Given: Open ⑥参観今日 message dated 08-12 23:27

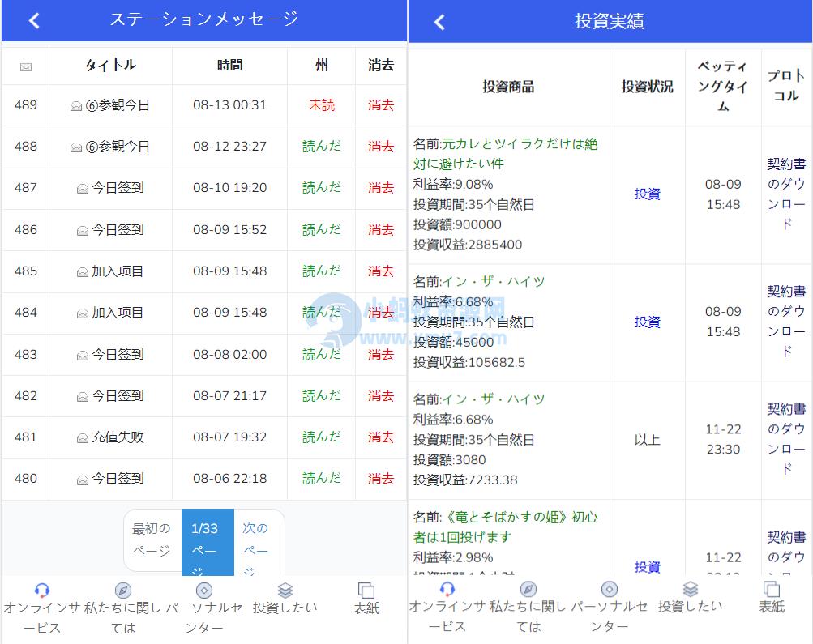Looking at the screenshot, I should click(118, 147).
